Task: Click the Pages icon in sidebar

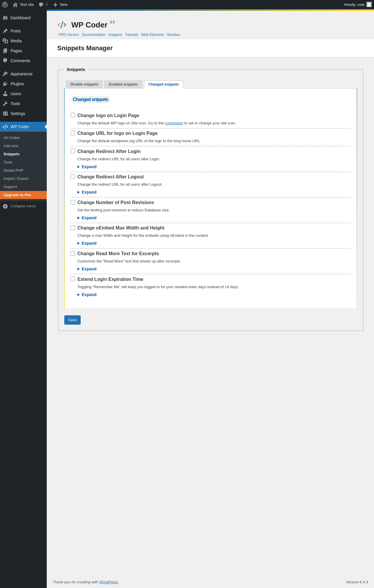Action: point(5,51)
